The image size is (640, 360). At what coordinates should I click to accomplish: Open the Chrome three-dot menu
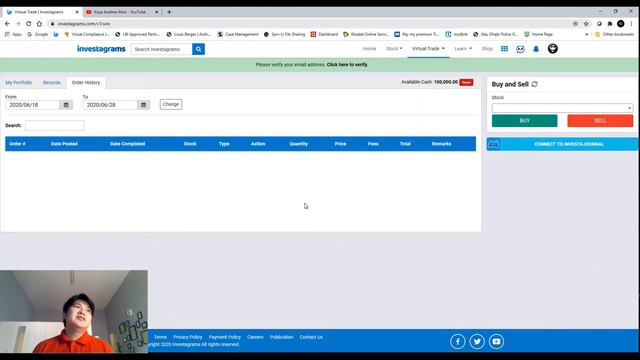tap(631, 24)
